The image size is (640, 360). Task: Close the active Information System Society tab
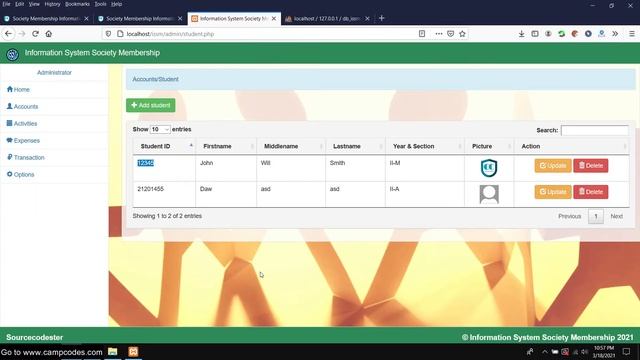click(274, 19)
